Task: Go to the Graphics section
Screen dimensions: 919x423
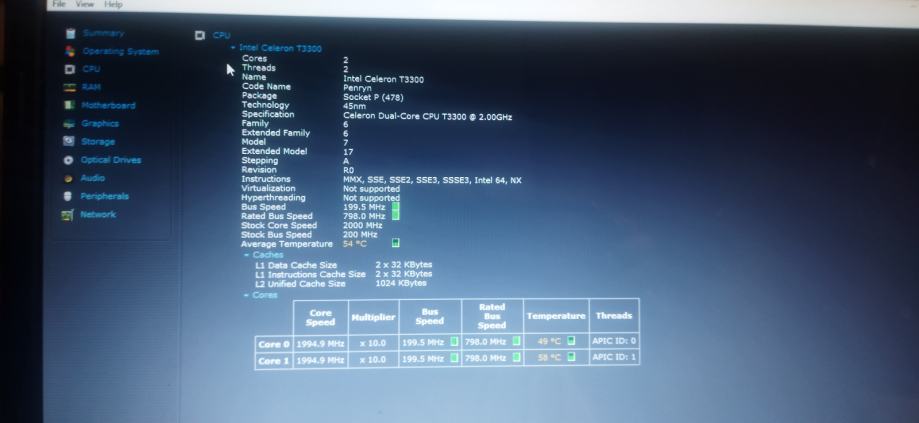Action: pos(100,124)
